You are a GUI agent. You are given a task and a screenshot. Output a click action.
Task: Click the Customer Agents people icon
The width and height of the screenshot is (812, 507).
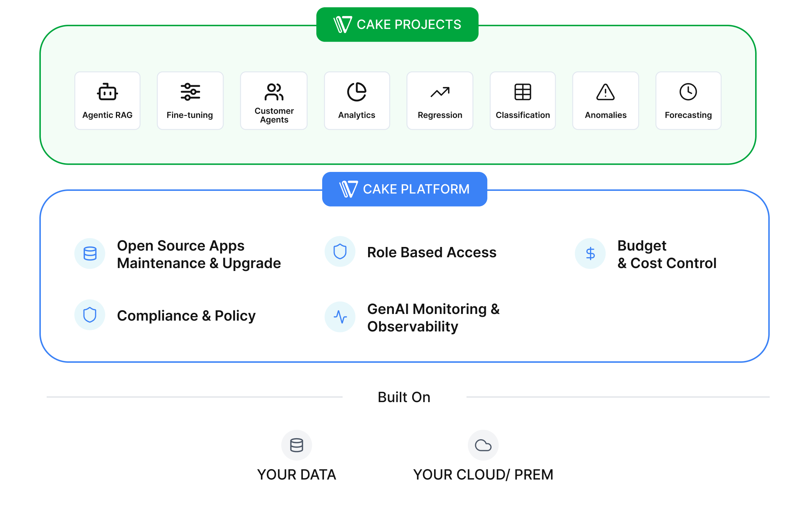[274, 92]
